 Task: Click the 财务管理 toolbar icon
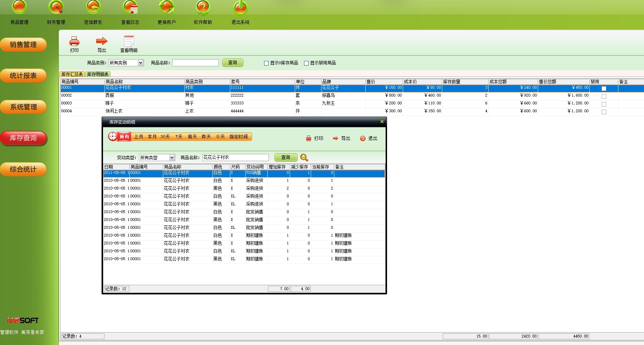[56, 8]
